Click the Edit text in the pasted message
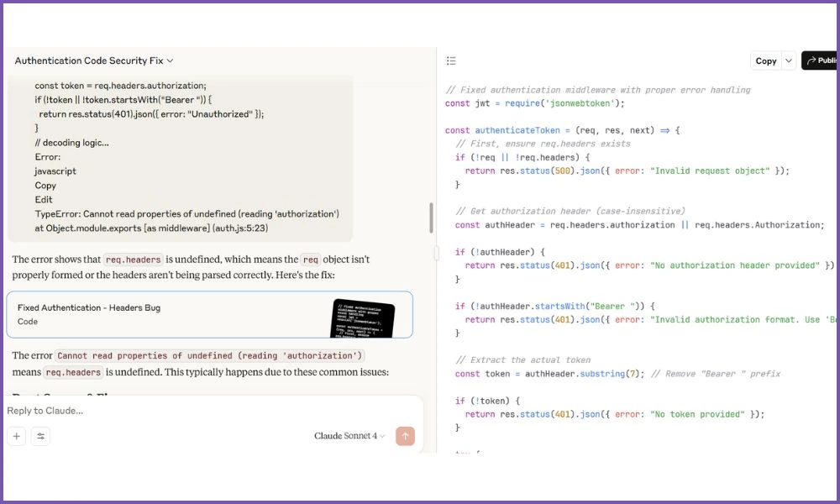Image resolution: width=840 pixels, height=504 pixels. [44, 200]
